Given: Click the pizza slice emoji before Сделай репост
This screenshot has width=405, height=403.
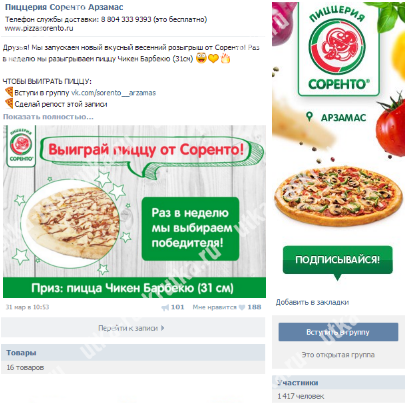Looking at the screenshot, I should point(9,104).
